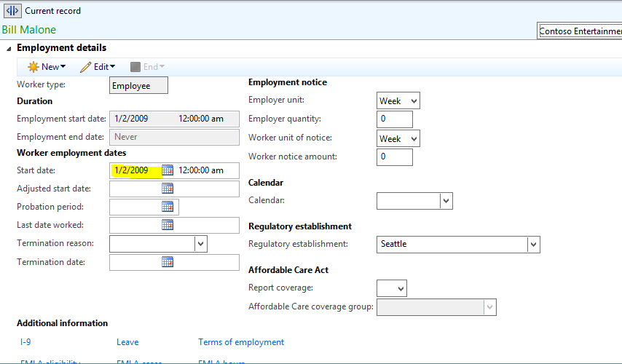
Task: Open the End menu in toolbar
Action: click(147, 67)
